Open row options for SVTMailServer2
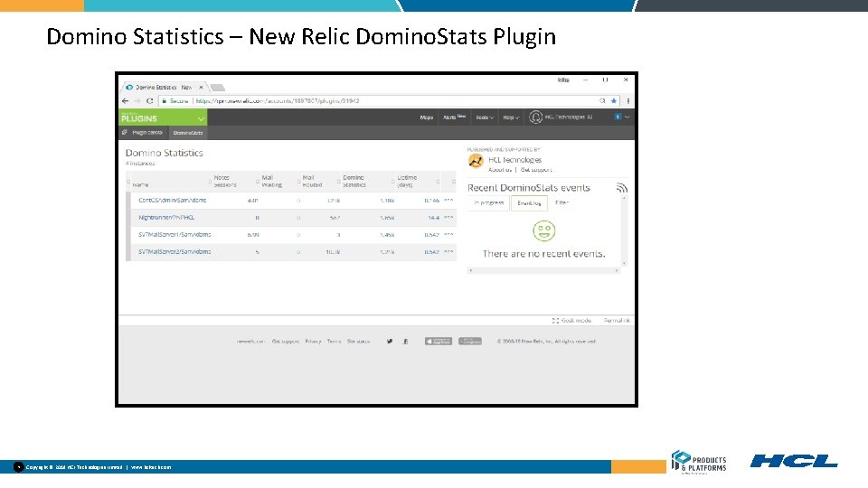 448,252
